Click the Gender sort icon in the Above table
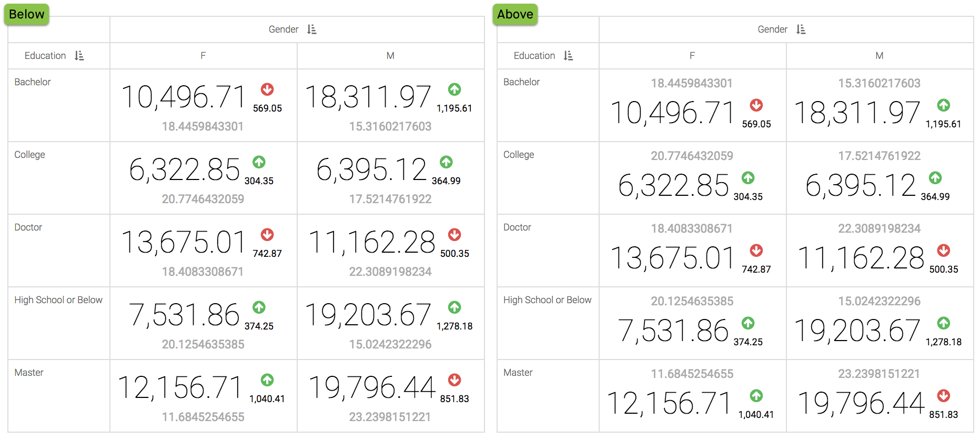Screen dimensions: 980x439 801,29
